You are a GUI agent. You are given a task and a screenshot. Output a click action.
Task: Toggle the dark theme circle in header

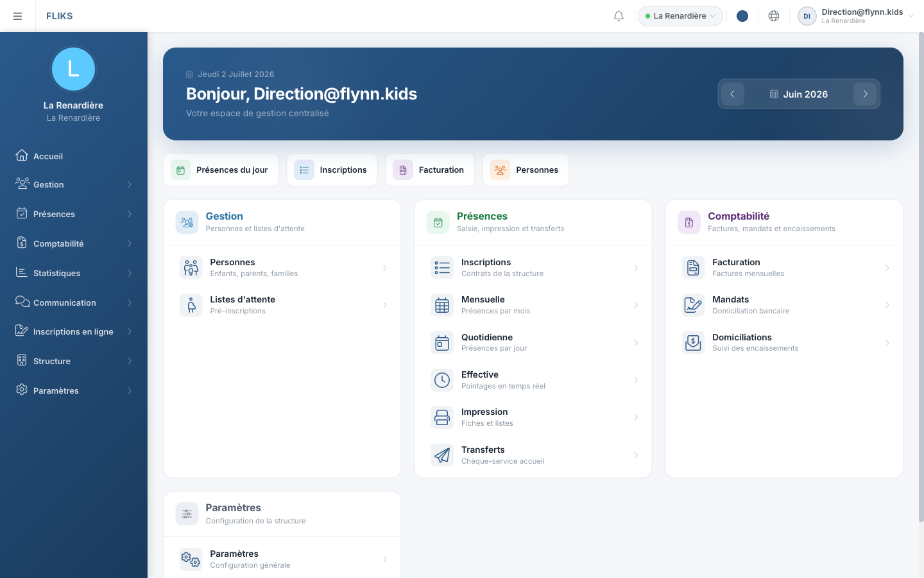742,16
